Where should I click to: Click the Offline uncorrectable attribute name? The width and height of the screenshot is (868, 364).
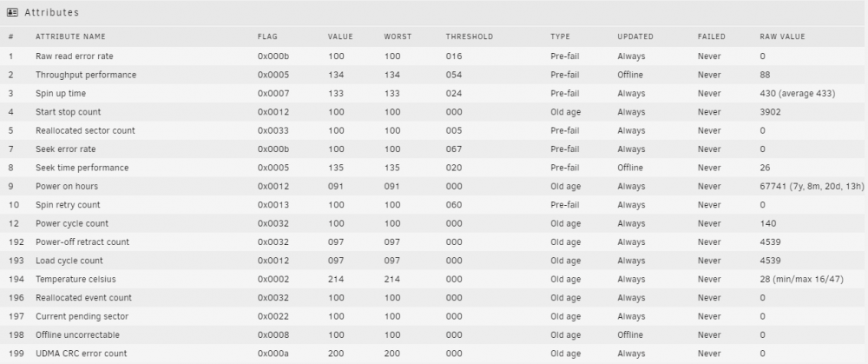(77, 335)
